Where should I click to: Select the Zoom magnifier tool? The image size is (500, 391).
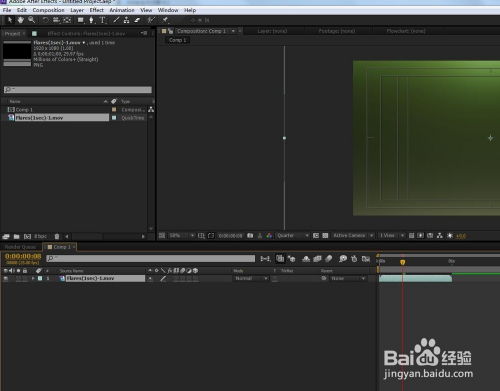pyautogui.click(x=31, y=20)
